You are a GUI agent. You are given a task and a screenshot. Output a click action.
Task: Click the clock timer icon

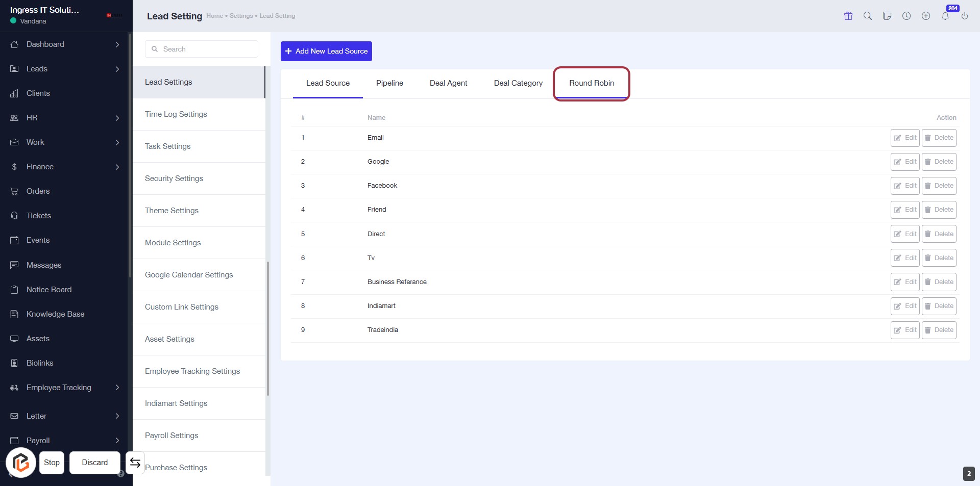(906, 16)
